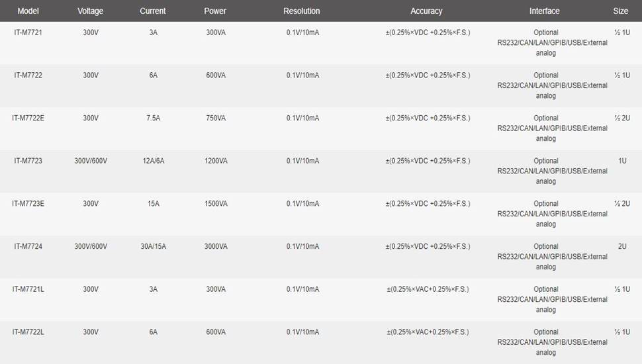
Task: Click the Accuracy column header
Action: point(426,11)
